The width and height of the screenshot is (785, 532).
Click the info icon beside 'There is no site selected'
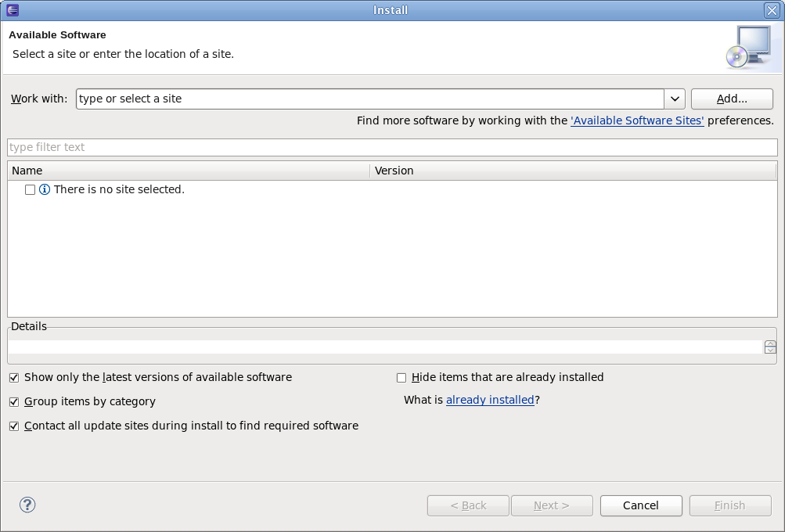[x=45, y=189]
